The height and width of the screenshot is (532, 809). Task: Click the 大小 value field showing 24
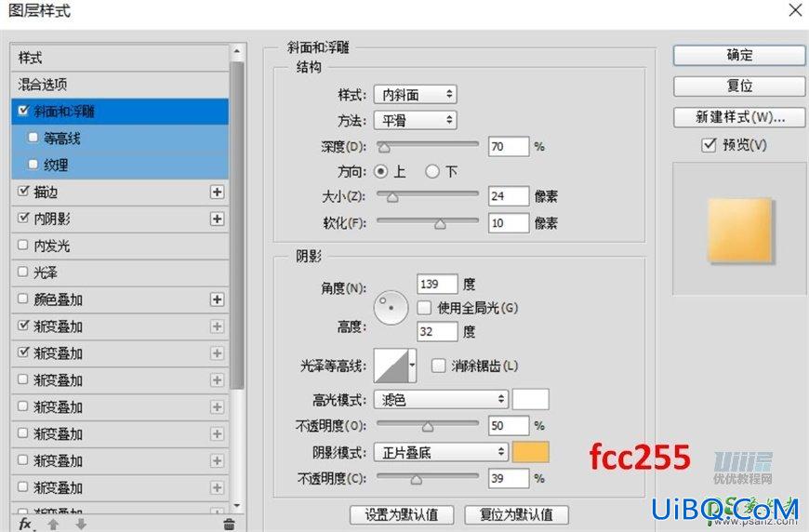(509, 196)
